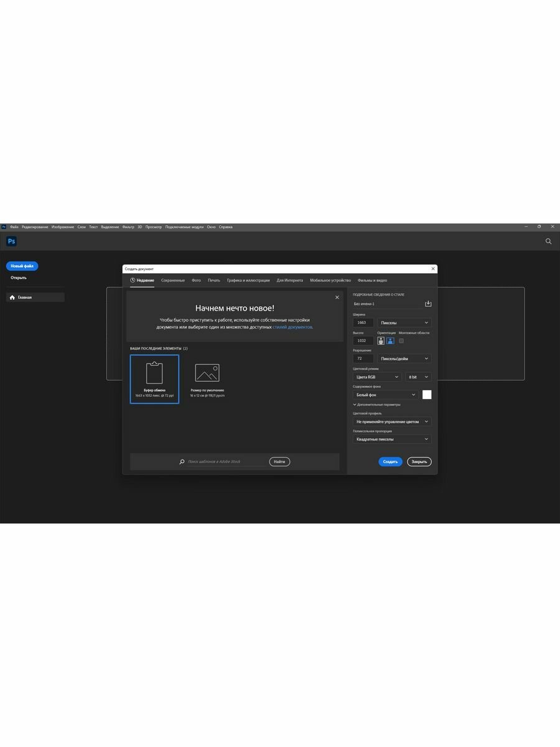Select portrait orientation icon
This screenshot has height=747, width=560.
click(x=381, y=341)
